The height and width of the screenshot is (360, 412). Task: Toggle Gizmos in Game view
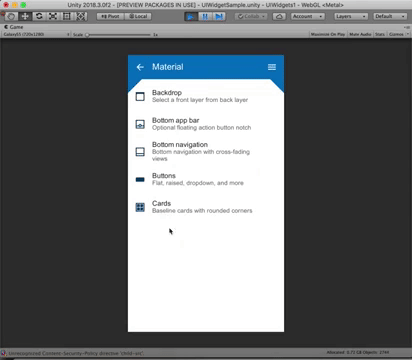point(396,34)
